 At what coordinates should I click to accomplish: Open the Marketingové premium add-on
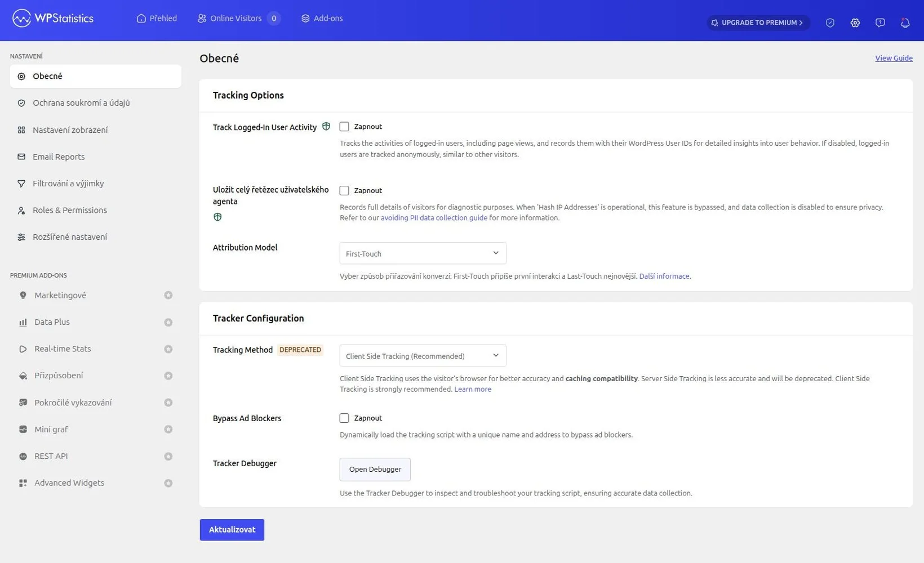[96, 295]
